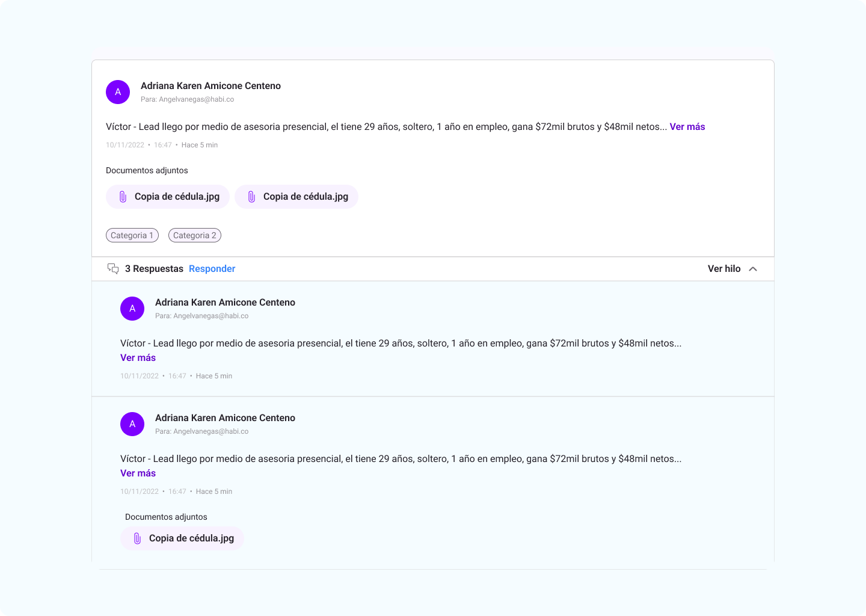This screenshot has width=866, height=616.
Task: Expand Ver más in the first reply
Action: click(138, 357)
